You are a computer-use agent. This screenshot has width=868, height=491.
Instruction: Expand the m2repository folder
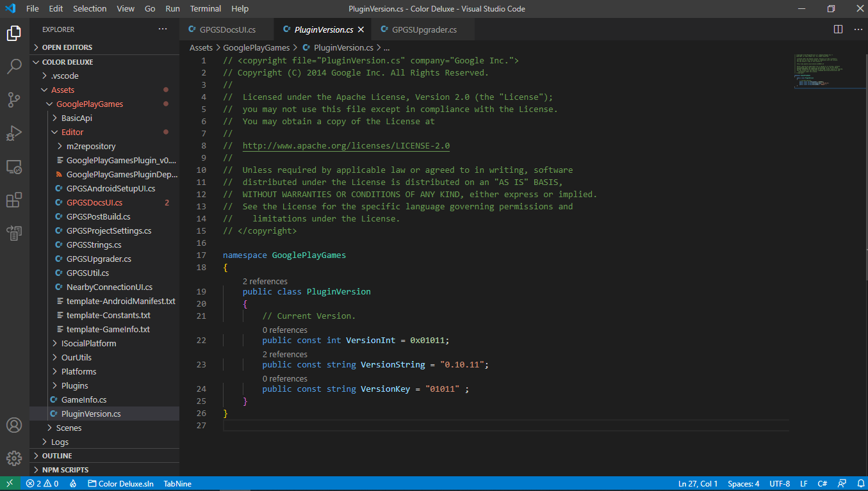click(x=104, y=146)
